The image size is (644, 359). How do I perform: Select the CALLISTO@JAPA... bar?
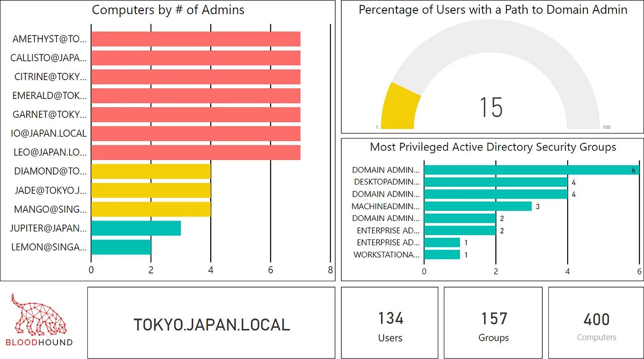tap(196, 58)
